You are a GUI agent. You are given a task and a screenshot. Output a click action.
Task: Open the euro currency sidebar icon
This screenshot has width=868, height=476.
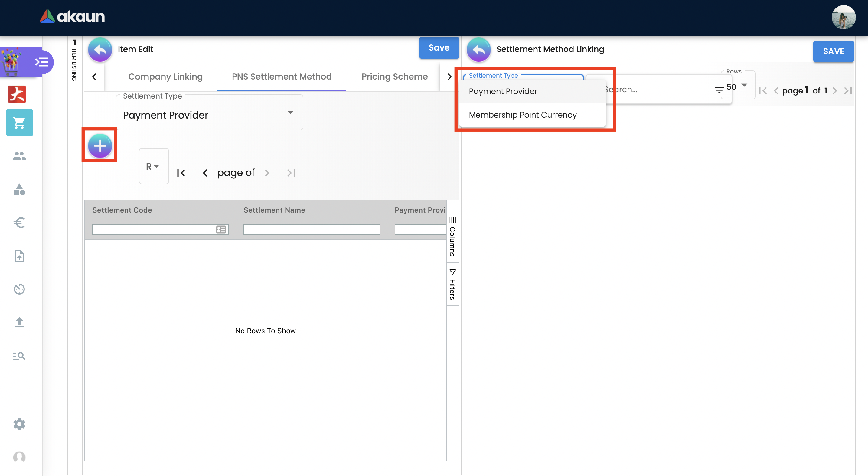coord(19,222)
